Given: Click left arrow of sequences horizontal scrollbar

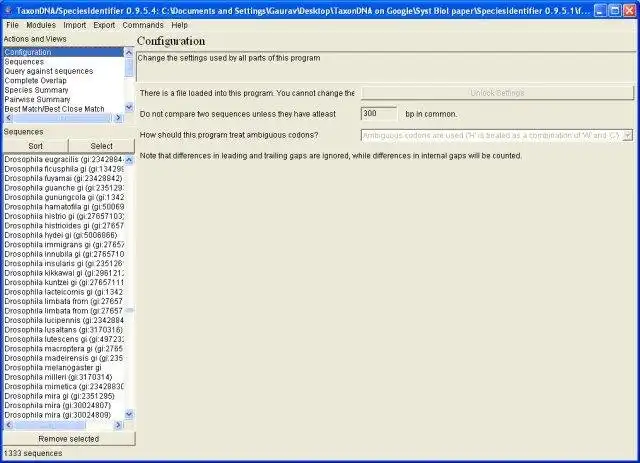Looking at the screenshot, I should click(x=8, y=425).
